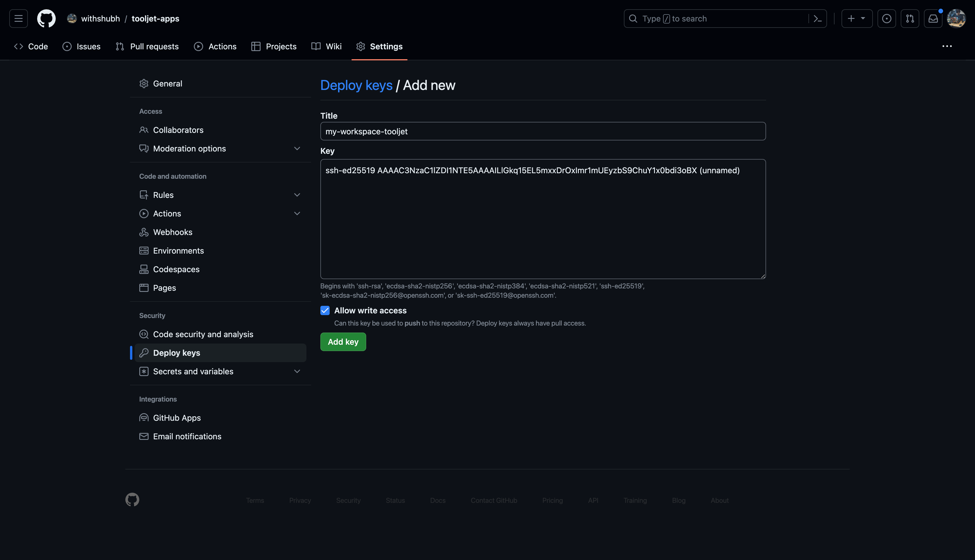The width and height of the screenshot is (975, 560).
Task: Switch to the Pull requests tab
Action: [147, 46]
